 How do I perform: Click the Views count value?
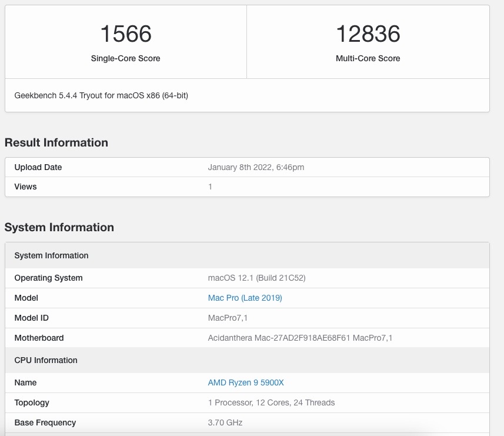(210, 187)
